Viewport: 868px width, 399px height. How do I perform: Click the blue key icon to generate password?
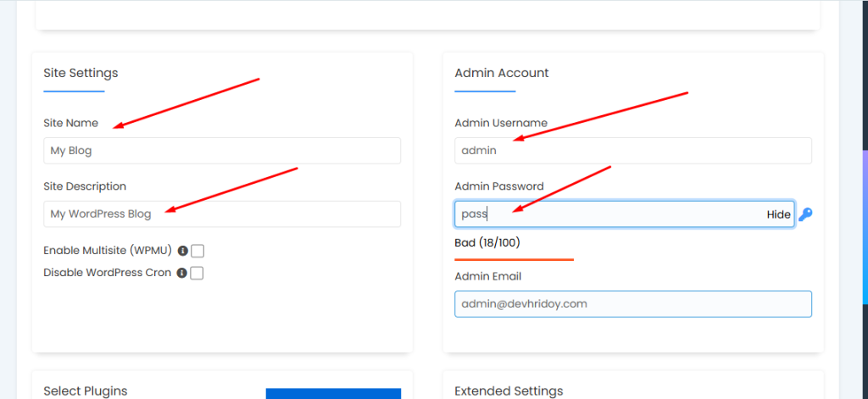[x=805, y=214]
